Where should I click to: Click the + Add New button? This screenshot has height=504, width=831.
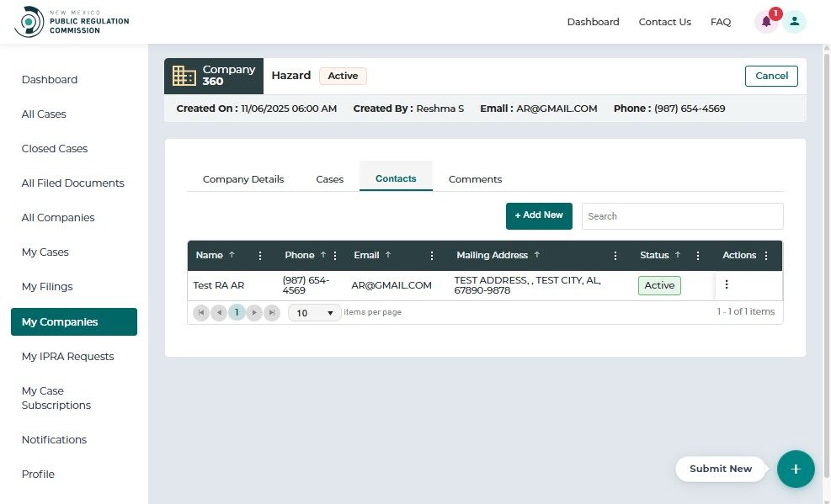click(x=539, y=216)
